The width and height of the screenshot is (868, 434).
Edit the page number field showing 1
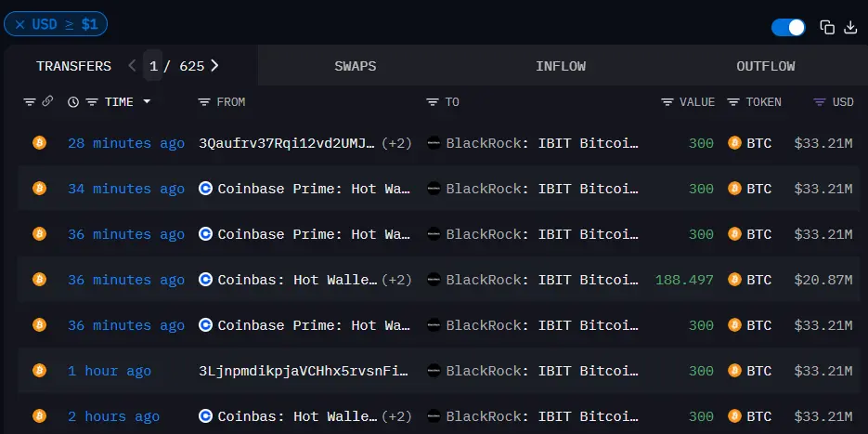[x=153, y=66]
